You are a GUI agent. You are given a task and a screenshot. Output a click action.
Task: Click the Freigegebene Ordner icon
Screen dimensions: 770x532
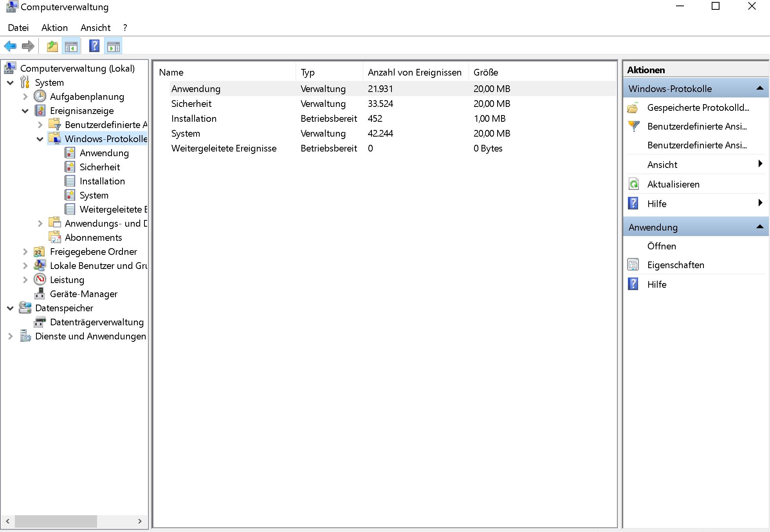coord(40,251)
